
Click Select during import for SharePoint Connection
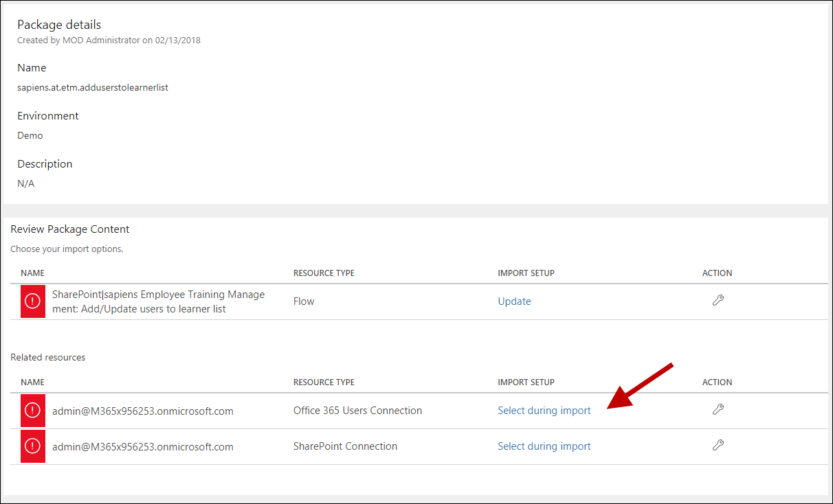544,446
